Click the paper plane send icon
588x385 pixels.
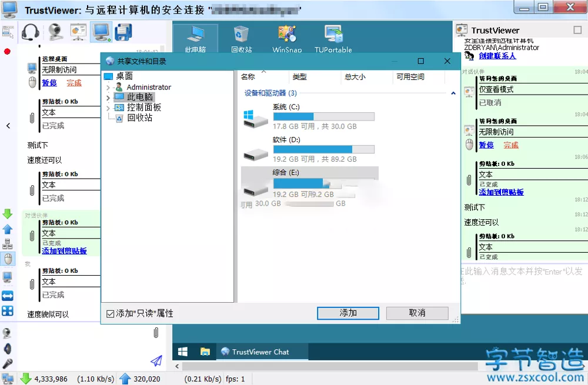pos(156,361)
